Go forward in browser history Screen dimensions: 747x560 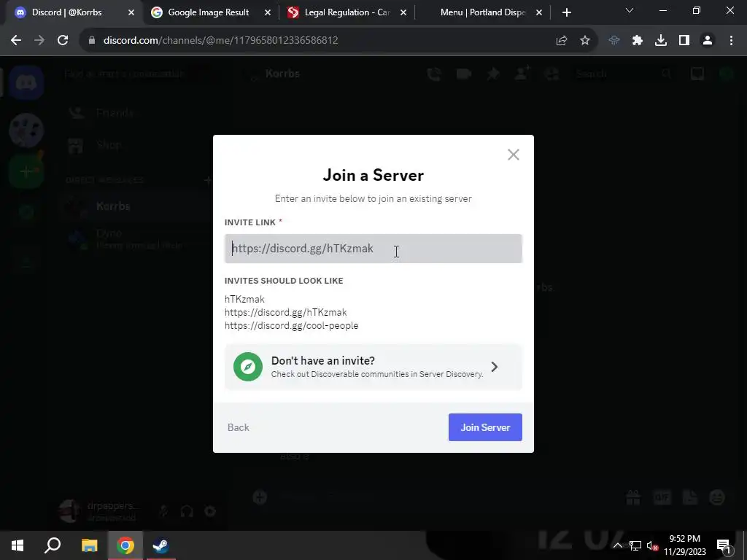tap(39, 40)
